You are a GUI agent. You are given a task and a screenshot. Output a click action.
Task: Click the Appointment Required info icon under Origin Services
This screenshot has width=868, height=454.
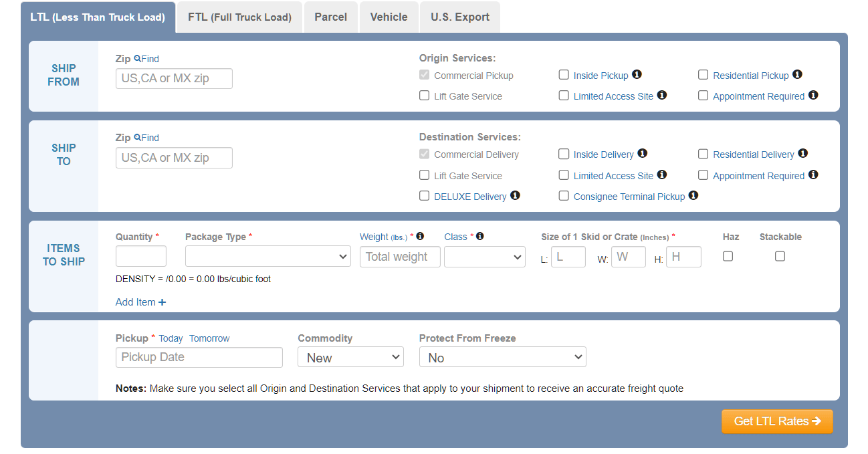pyautogui.click(x=813, y=96)
